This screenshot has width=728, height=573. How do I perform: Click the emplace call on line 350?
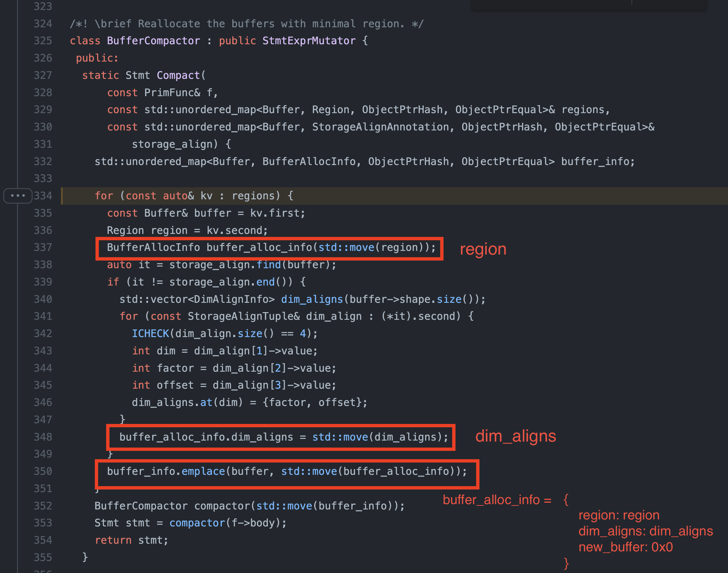tap(203, 472)
